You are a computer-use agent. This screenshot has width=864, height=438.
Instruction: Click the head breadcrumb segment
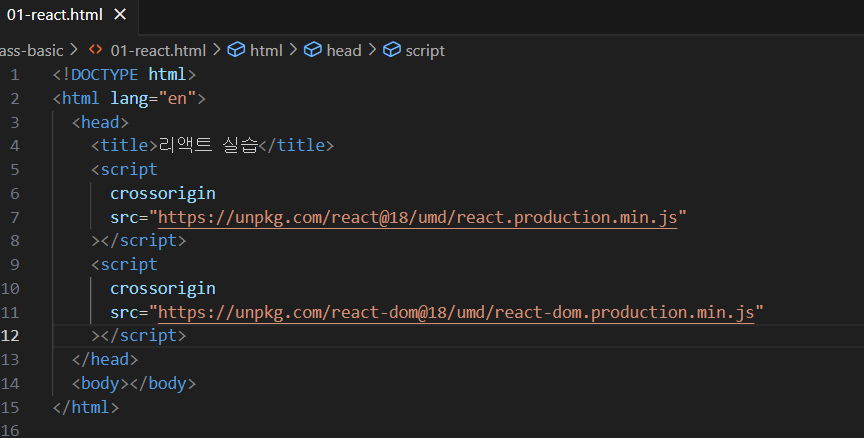click(x=344, y=51)
